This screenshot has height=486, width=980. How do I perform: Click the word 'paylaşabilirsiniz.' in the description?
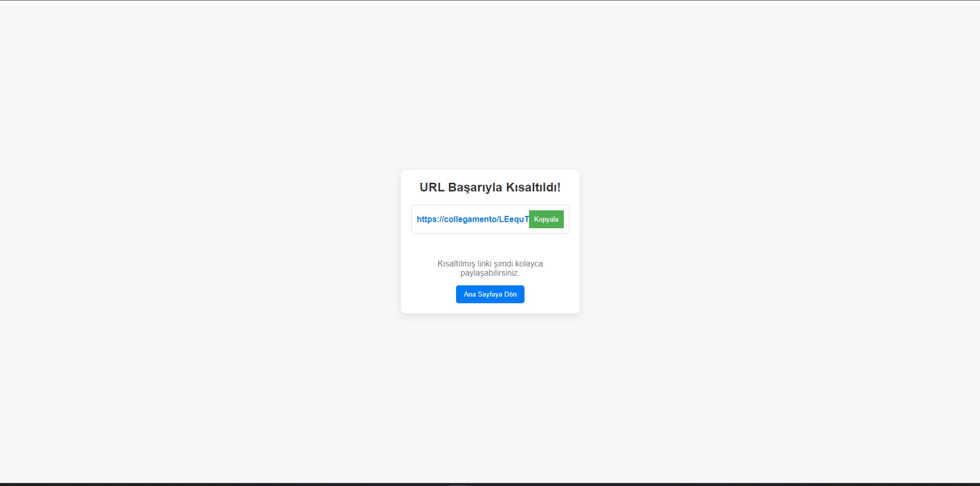[x=490, y=273]
